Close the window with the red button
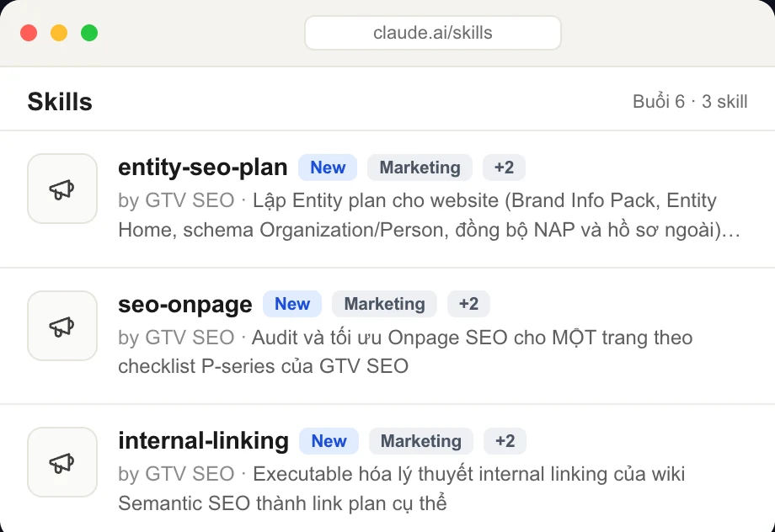Image resolution: width=775 pixels, height=532 pixels. click(x=29, y=33)
